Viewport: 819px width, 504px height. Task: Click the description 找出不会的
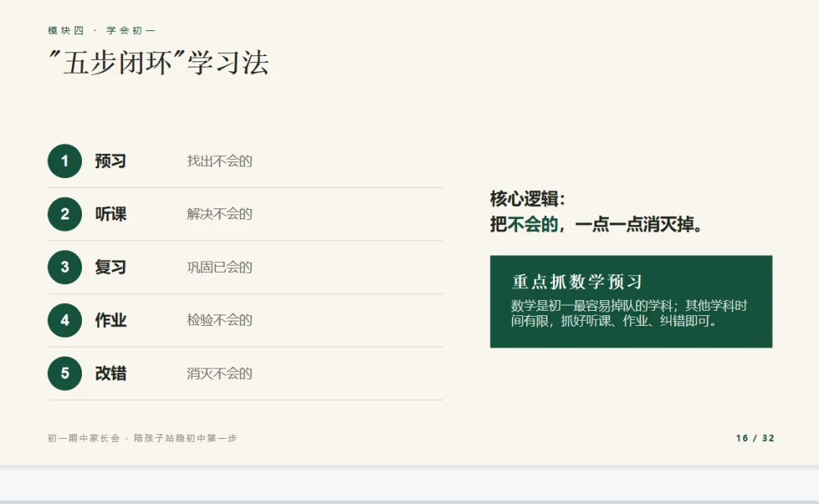219,161
